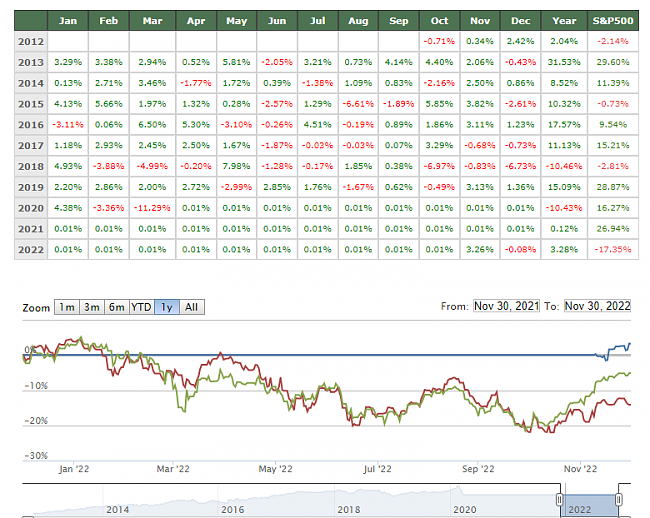
Task: Show All data in chart
Action: 192,307
